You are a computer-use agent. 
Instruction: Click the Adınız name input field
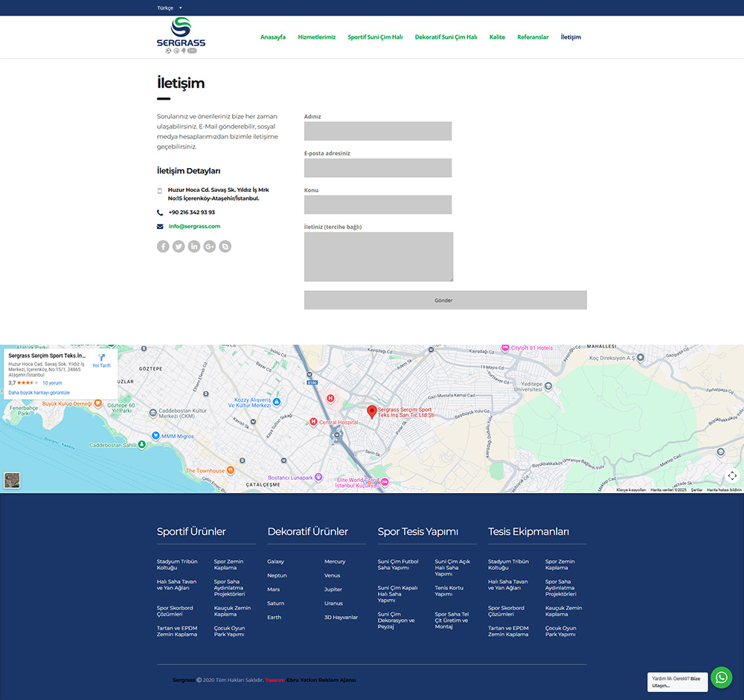pos(377,131)
